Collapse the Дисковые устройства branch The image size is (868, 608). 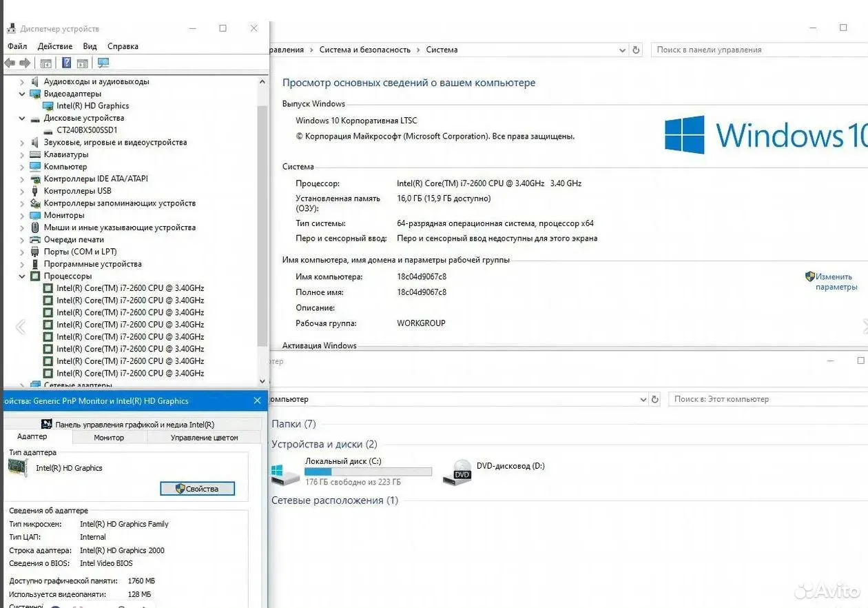tap(22, 119)
